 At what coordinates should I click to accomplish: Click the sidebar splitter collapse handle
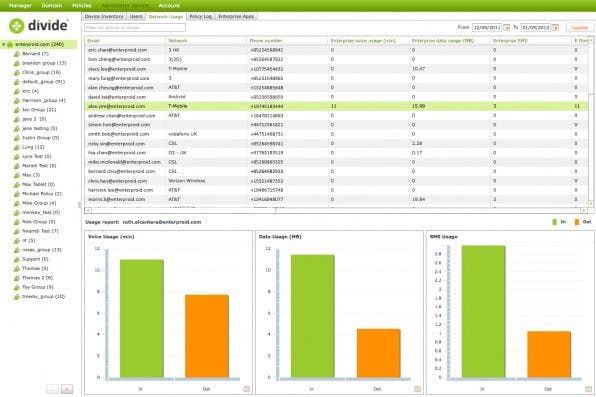pyautogui.click(x=79, y=205)
